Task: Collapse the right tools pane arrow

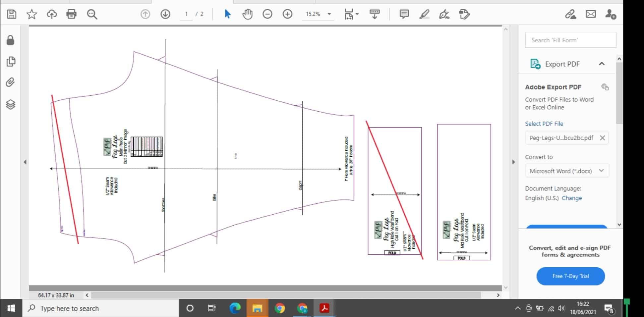Action: [x=514, y=162]
